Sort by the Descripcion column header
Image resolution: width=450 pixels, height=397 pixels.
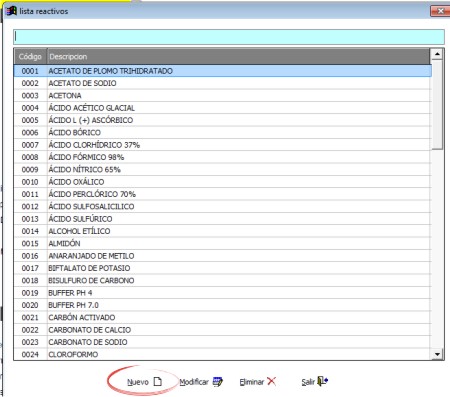click(238, 57)
